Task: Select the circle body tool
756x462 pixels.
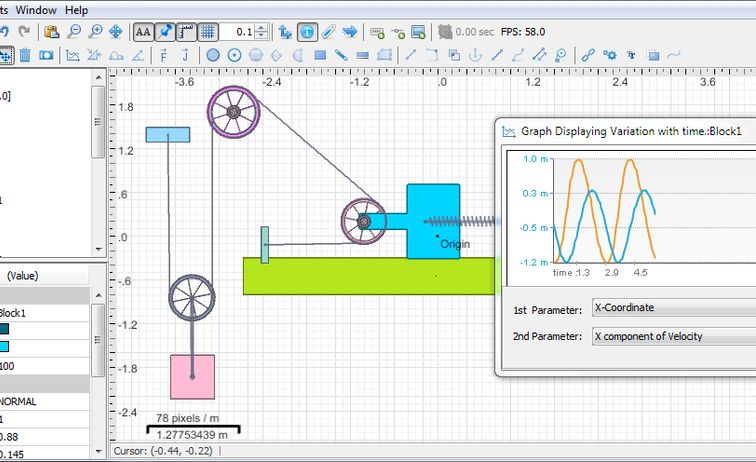Action: [x=213, y=55]
